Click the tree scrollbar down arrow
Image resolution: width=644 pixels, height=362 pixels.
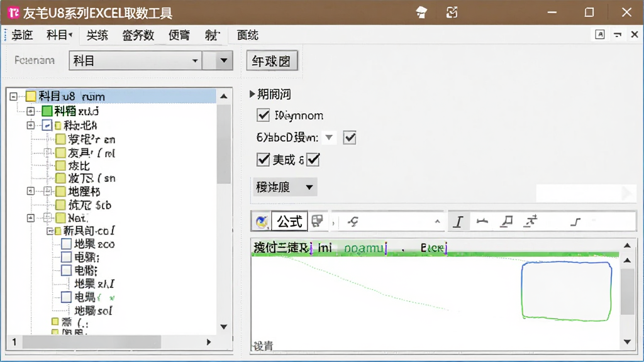[x=224, y=327]
